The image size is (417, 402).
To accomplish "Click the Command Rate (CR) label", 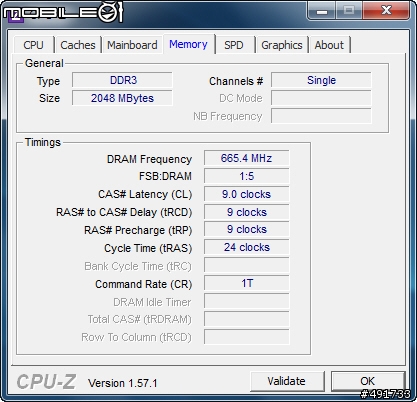I will tap(144, 284).
